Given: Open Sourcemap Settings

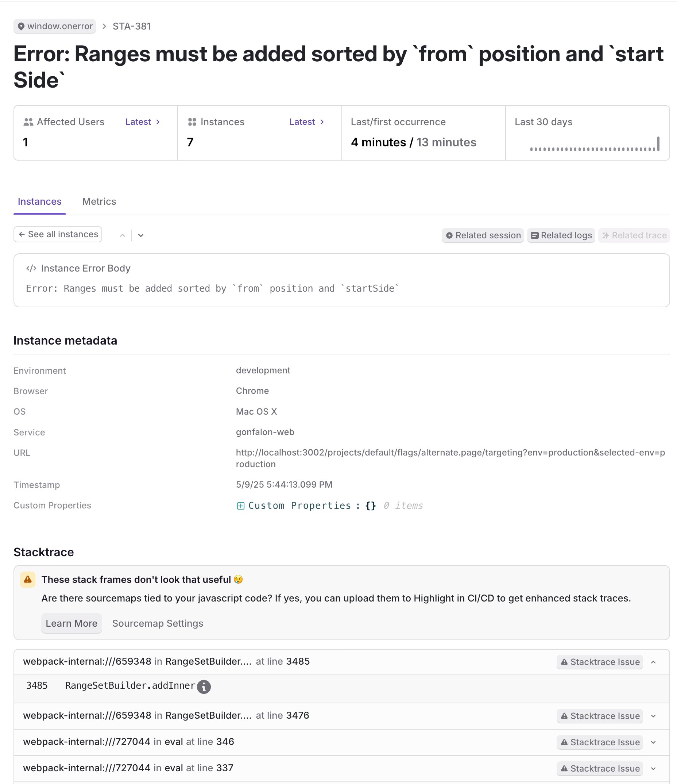Looking at the screenshot, I should click(x=158, y=623).
